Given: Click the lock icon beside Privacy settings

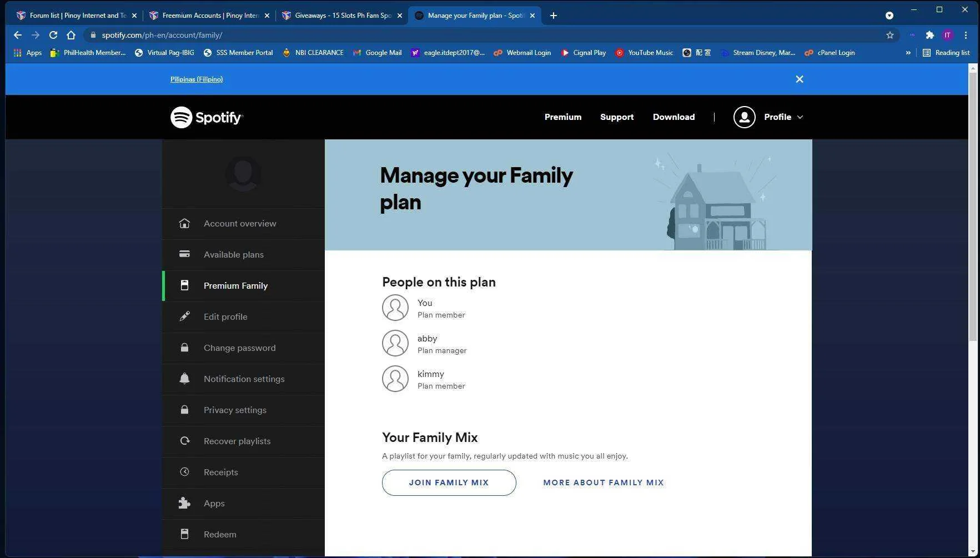Looking at the screenshot, I should pyautogui.click(x=184, y=410).
